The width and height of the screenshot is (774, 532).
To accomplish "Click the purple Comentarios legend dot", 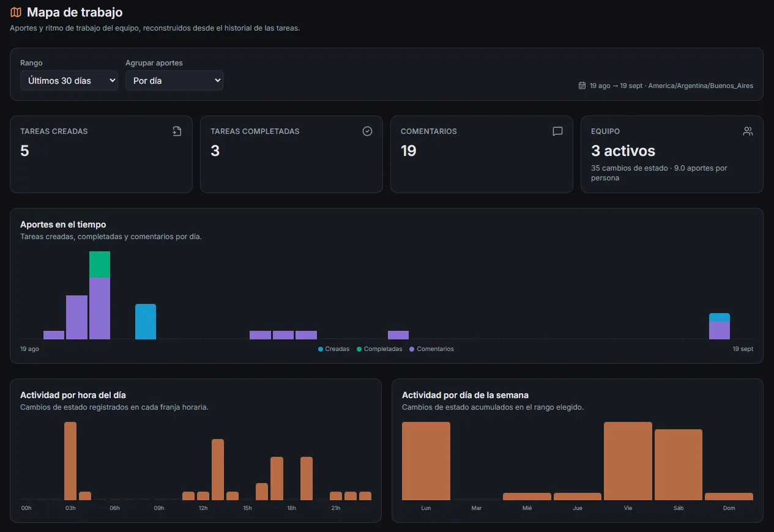I will click(x=412, y=349).
